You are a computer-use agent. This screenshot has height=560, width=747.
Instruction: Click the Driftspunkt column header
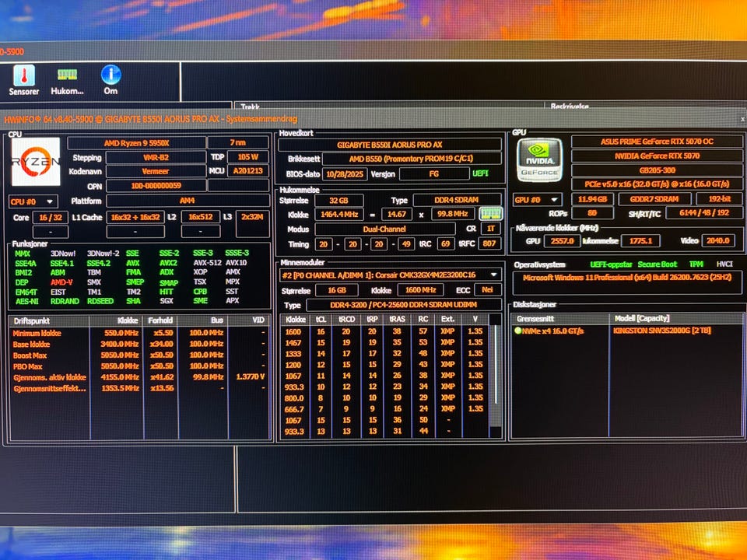tap(48, 320)
